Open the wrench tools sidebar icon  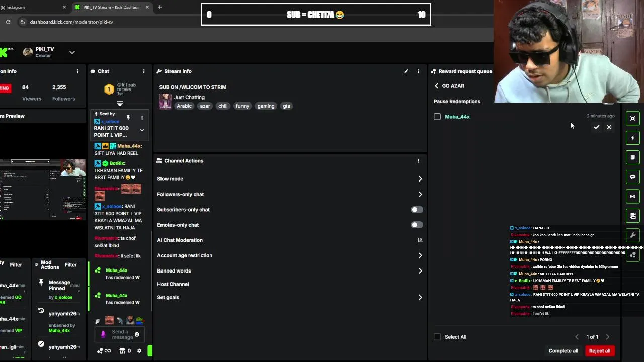coord(633,235)
